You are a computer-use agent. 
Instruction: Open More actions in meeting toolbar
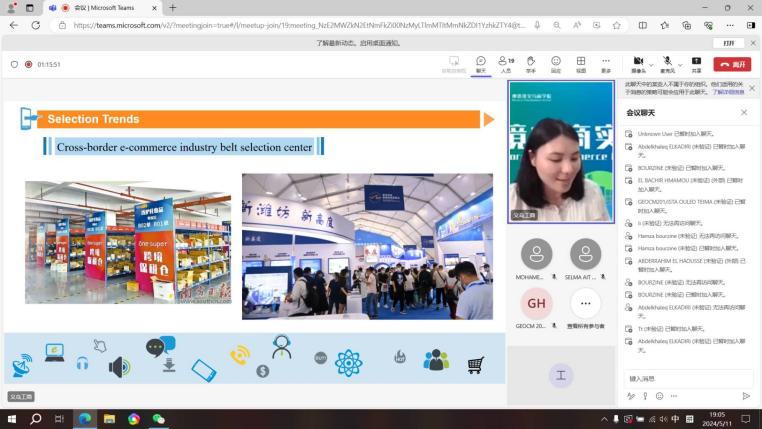pyautogui.click(x=605, y=63)
